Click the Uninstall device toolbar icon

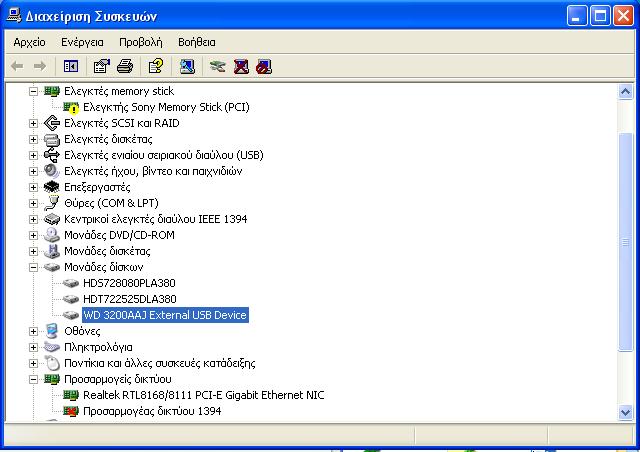point(241,66)
